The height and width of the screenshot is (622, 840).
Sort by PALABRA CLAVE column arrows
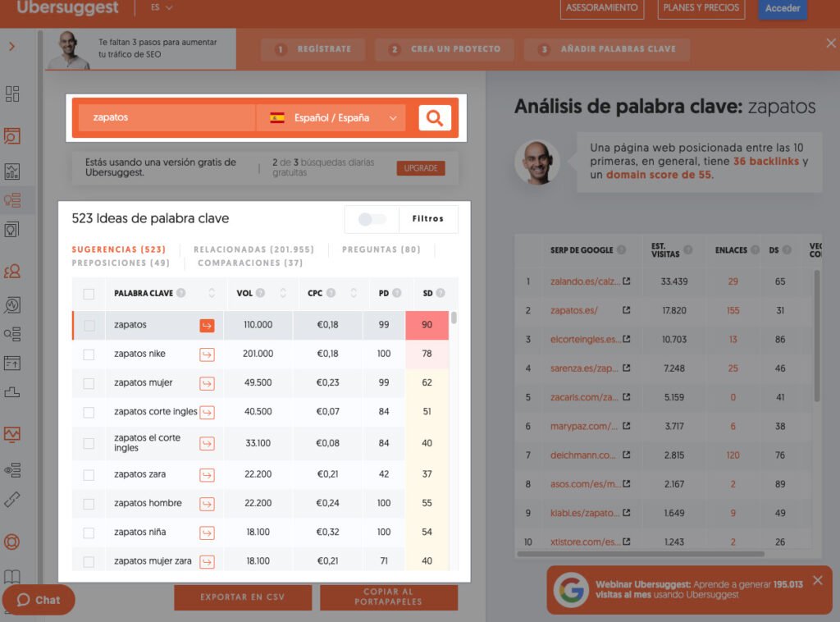coord(212,293)
